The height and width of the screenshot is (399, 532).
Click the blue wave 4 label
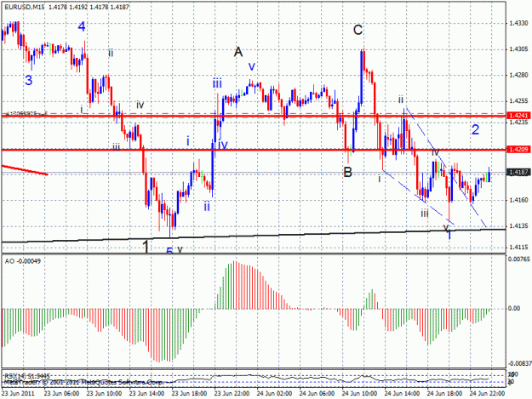82,26
